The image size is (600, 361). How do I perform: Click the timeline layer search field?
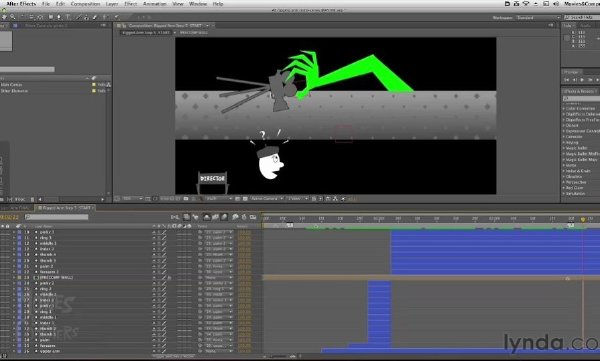[x=57, y=217]
